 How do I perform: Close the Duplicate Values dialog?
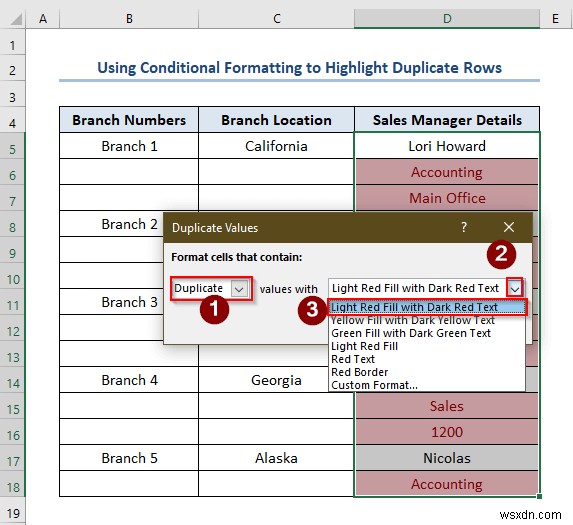coord(509,227)
